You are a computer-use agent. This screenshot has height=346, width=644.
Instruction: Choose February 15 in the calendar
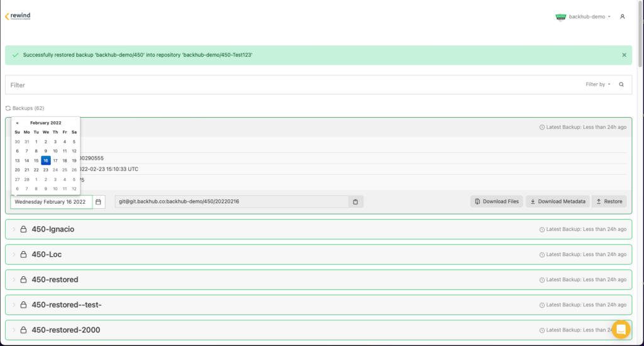(x=36, y=160)
